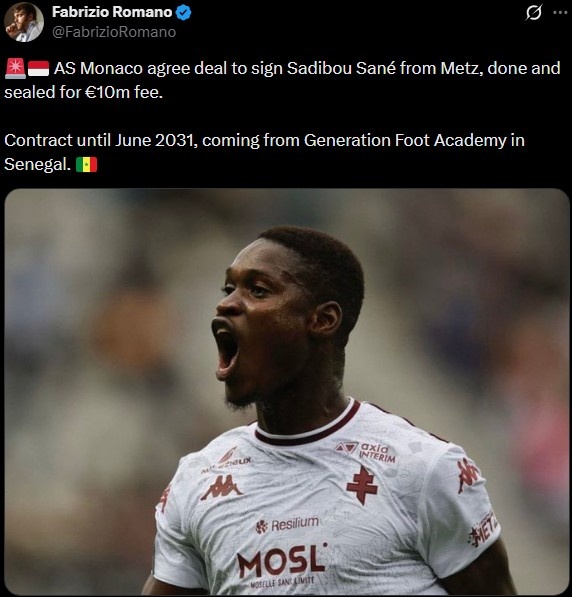Click the Metz cross crest on jersey
Viewport: 572px width, 597px height.
click(362, 485)
